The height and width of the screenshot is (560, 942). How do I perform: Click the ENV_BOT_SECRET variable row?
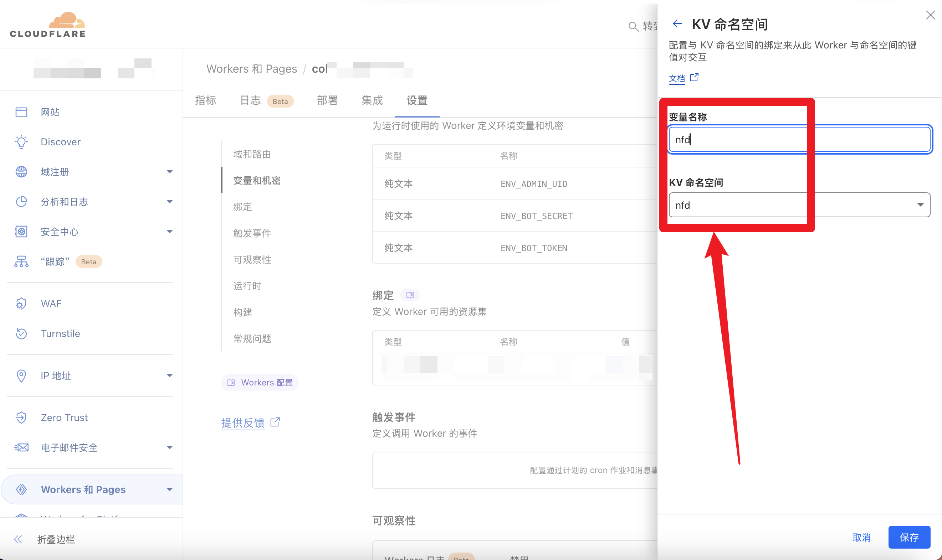514,216
